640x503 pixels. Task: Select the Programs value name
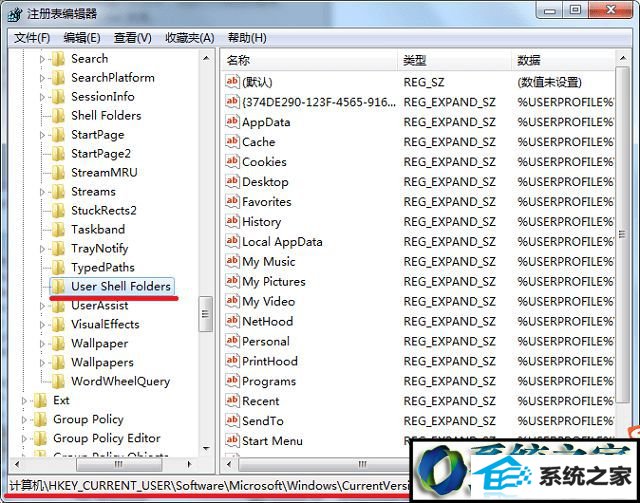[269, 381]
